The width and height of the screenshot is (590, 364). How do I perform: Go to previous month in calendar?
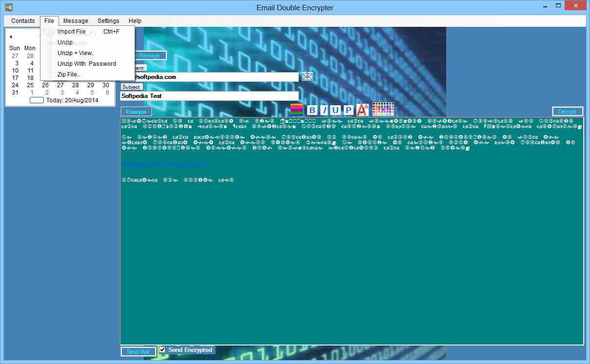click(x=11, y=37)
